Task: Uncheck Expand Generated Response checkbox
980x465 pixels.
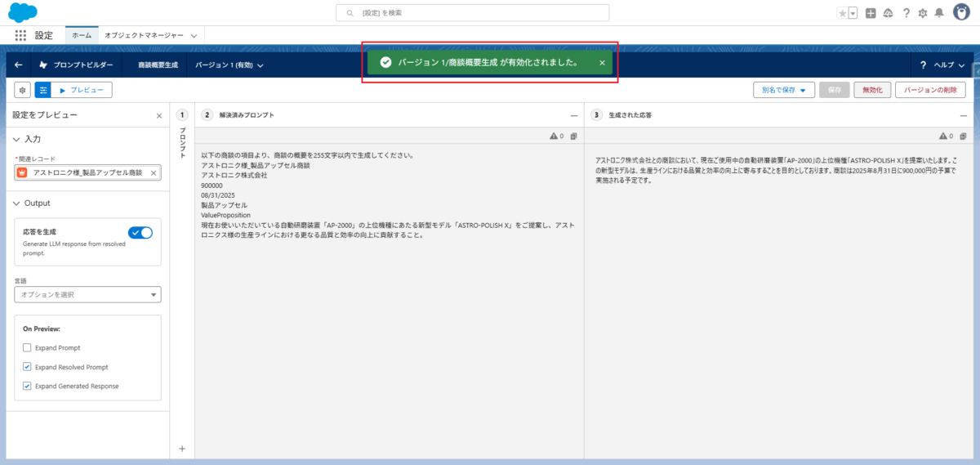Action: point(28,386)
